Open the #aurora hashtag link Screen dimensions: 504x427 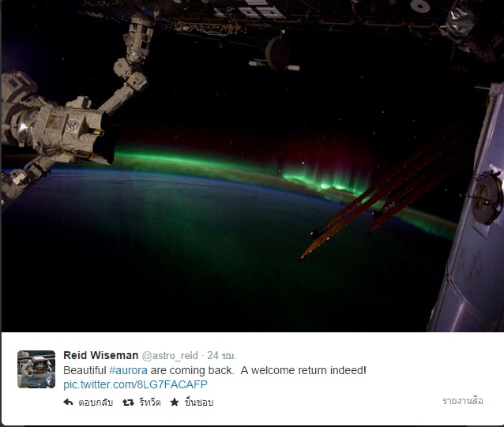[128, 370]
